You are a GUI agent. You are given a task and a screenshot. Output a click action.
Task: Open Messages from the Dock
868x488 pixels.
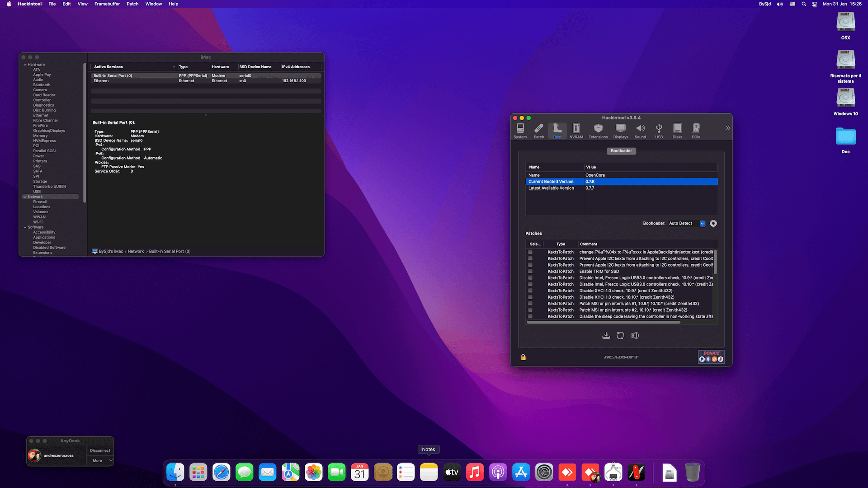click(245, 473)
